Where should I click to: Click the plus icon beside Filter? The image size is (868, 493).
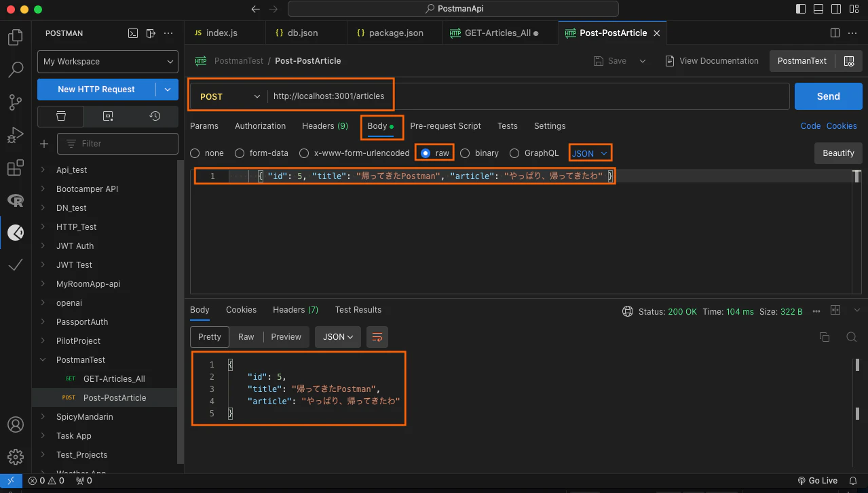coord(45,144)
